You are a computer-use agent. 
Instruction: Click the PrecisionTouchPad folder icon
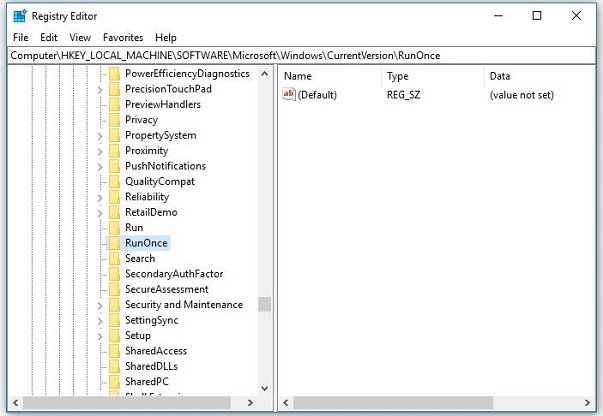pos(114,89)
